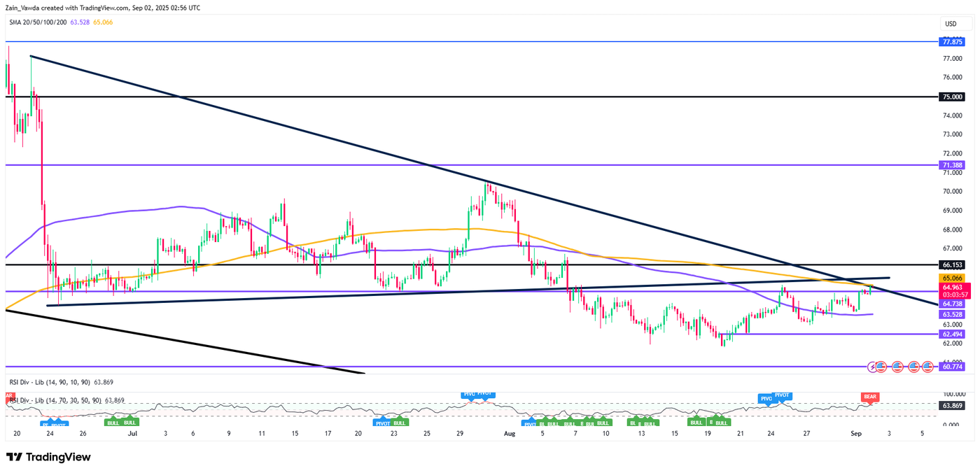Image resolution: width=980 pixels, height=473 pixels.
Task: Click the Aug label on the time axis
Action: [510, 433]
